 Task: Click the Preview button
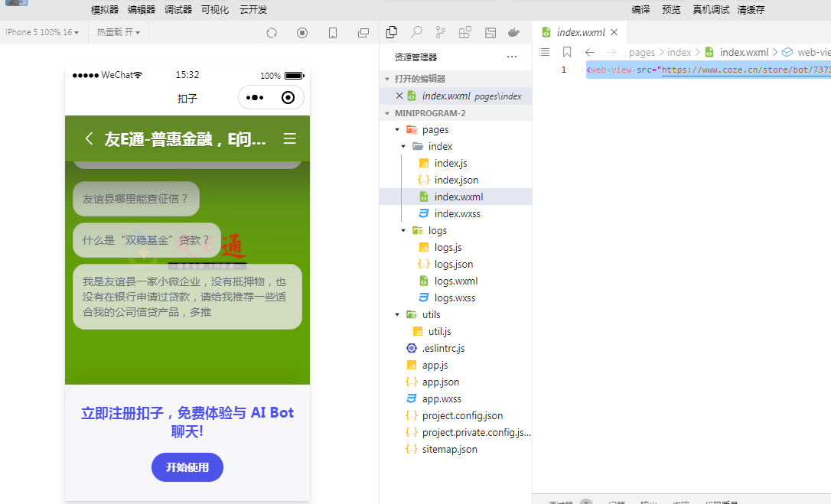click(x=671, y=9)
